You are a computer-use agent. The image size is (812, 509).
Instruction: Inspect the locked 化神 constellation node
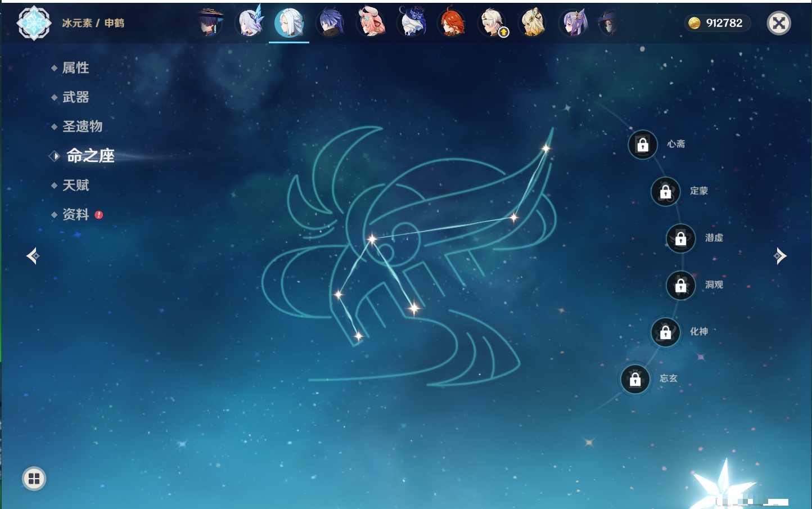click(x=665, y=332)
